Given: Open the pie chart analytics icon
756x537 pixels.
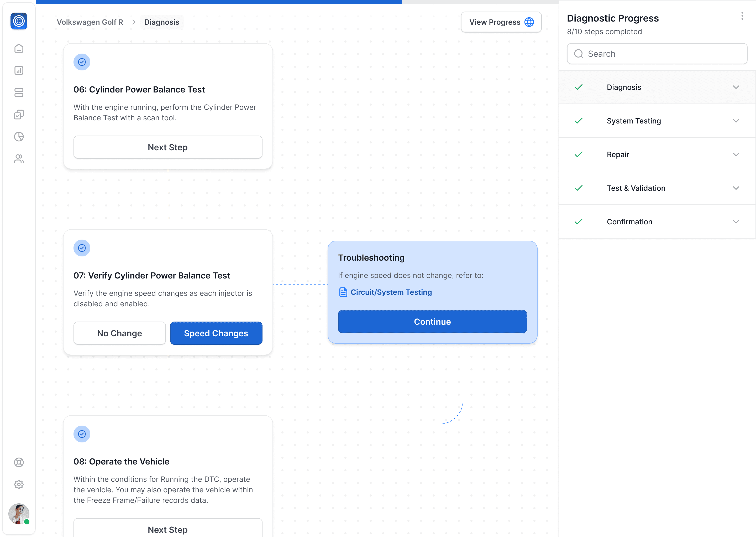Looking at the screenshot, I should [19, 137].
